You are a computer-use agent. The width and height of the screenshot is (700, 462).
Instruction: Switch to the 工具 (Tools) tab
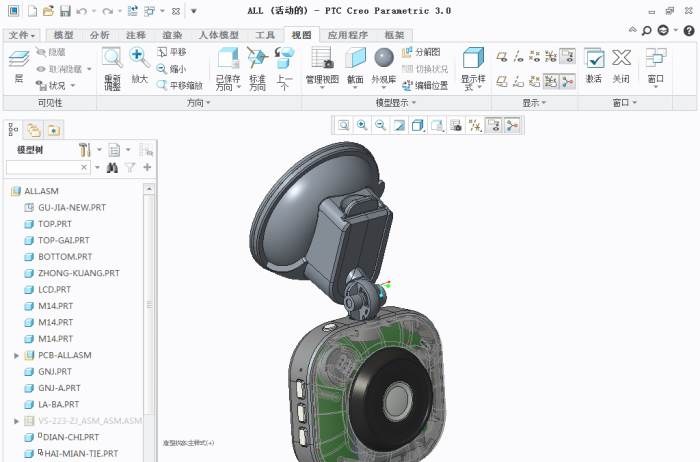[265, 35]
